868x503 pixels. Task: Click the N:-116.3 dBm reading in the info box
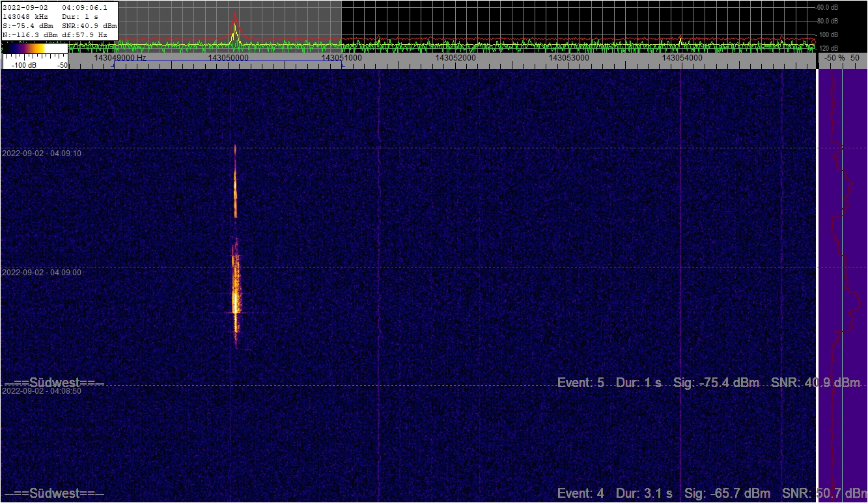[x=30, y=34]
